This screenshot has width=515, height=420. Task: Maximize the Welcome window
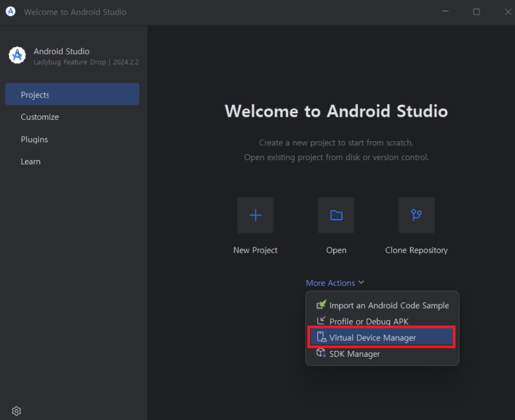[x=476, y=12]
